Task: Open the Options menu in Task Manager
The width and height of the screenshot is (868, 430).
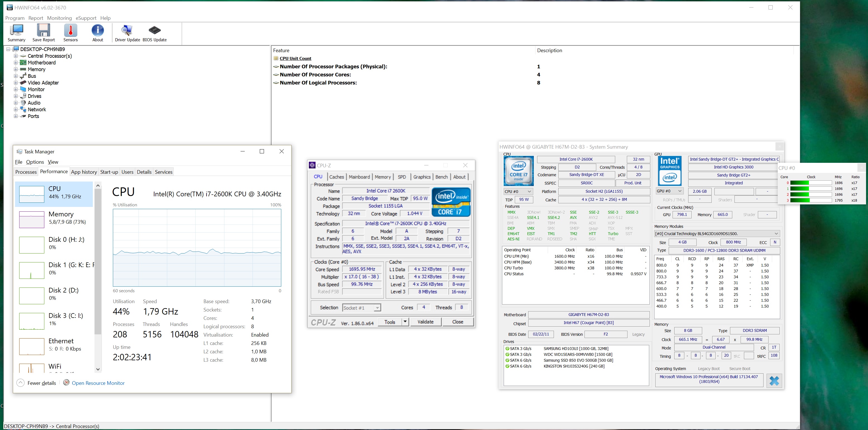Action: pos(35,162)
